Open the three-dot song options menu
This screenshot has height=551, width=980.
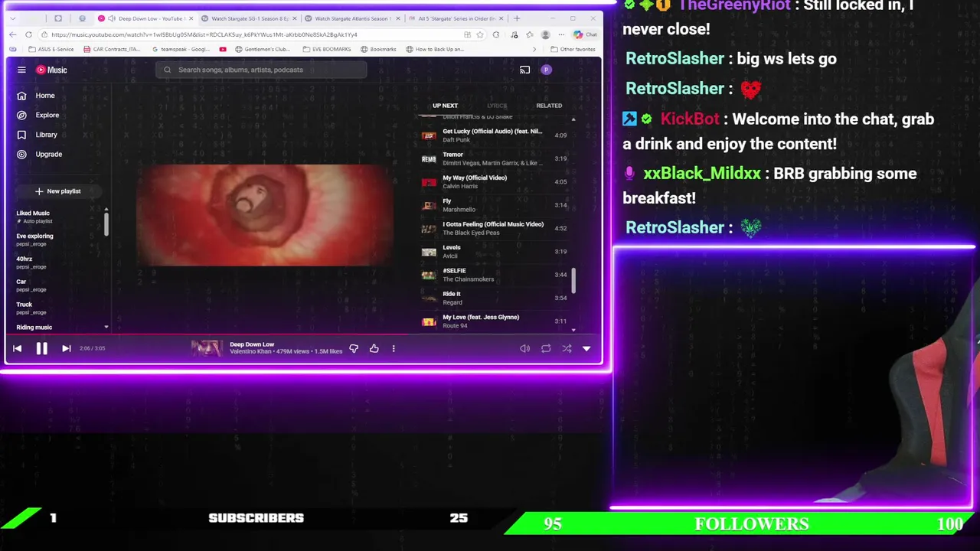click(x=394, y=348)
